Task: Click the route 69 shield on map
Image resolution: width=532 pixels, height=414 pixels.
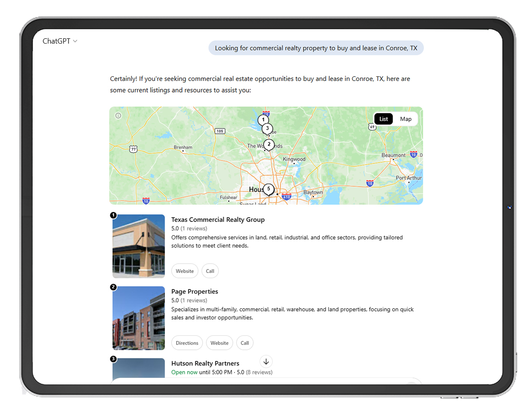Action: click(x=372, y=127)
